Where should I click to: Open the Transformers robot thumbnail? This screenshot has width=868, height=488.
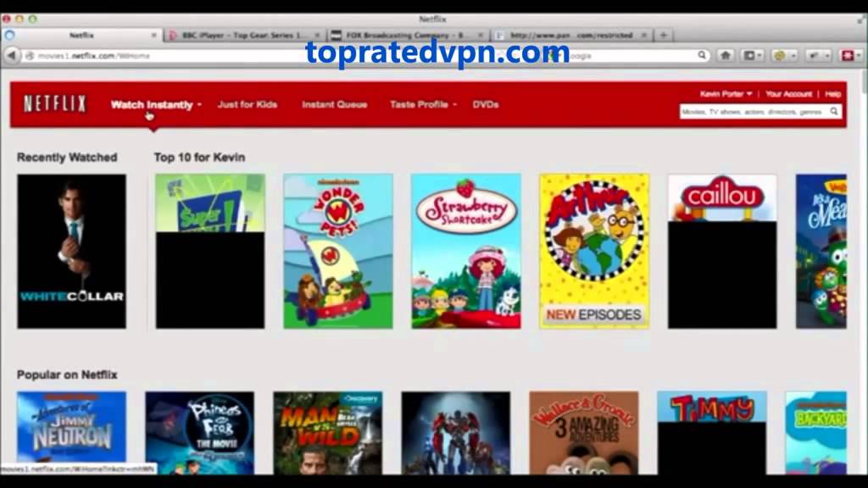click(x=455, y=433)
